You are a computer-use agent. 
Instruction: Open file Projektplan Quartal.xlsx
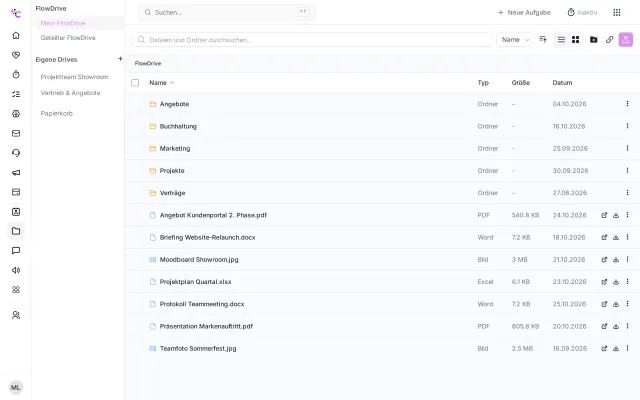click(x=195, y=282)
